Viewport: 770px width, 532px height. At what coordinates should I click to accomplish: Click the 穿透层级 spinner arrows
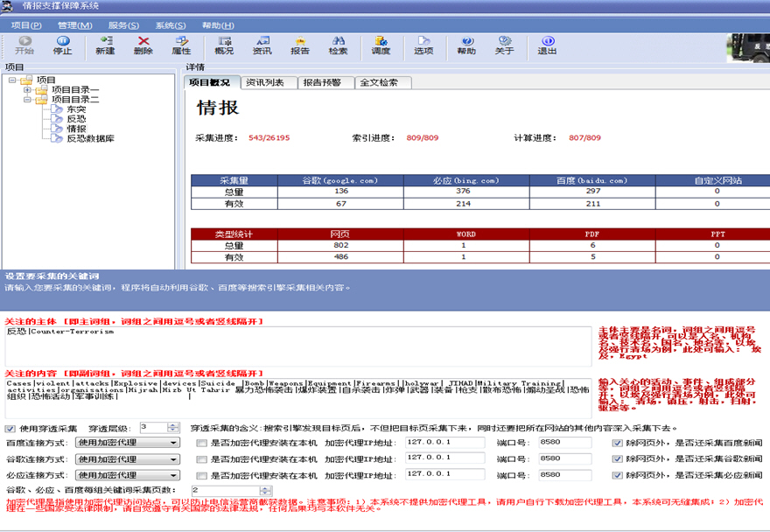(173, 427)
